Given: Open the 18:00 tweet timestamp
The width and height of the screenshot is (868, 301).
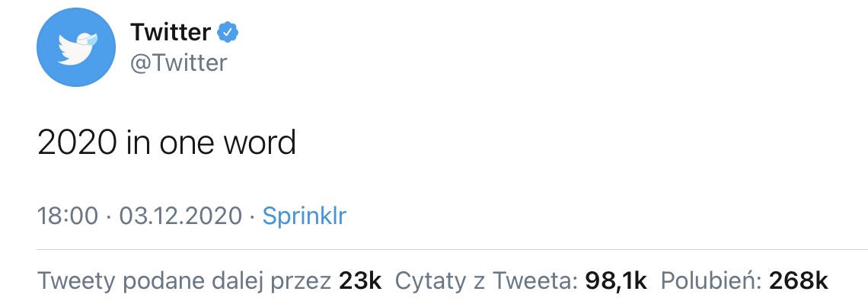Looking at the screenshot, I should click(x=68, y=216).
